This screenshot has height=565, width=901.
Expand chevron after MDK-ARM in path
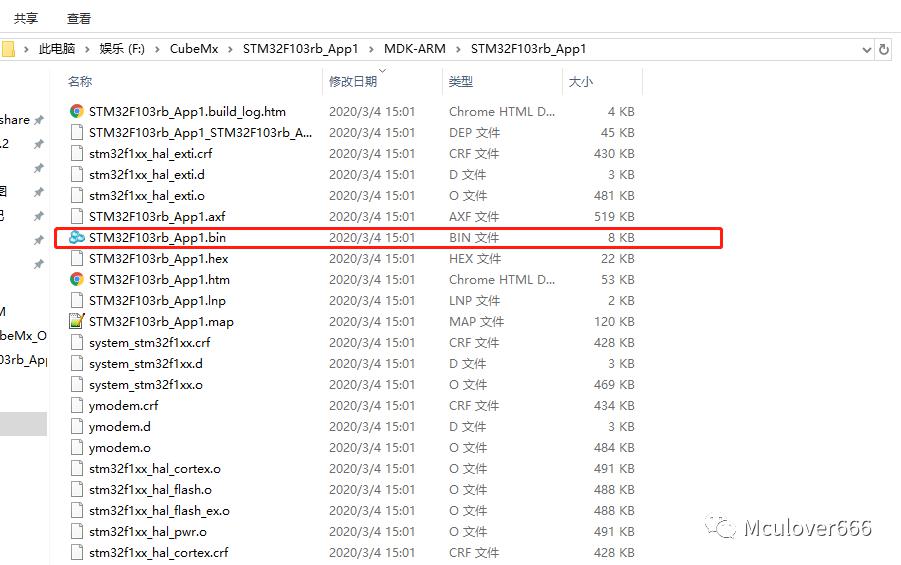pyautogui.click(x=458, y=49)
